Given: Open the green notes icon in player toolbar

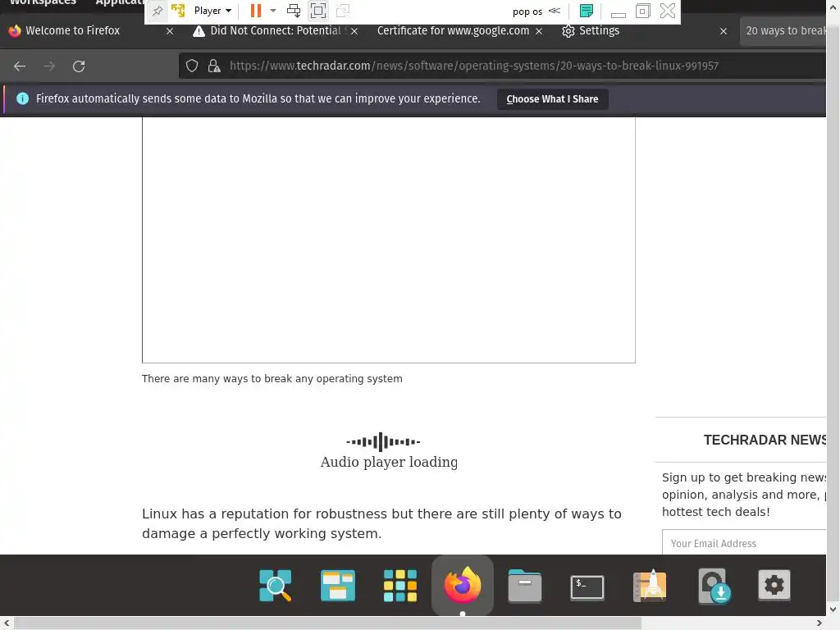Looking at the screenshot, I should click(586, 11).
